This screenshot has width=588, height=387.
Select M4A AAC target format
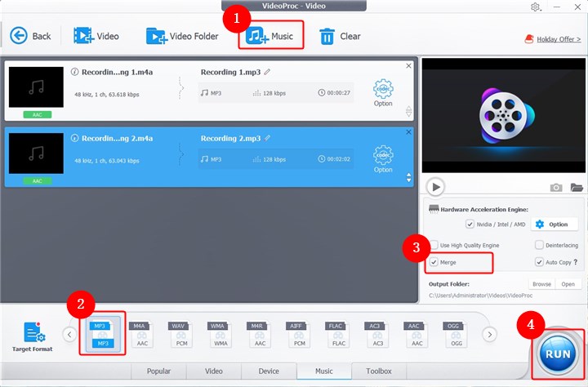click(x=141, y=334)
